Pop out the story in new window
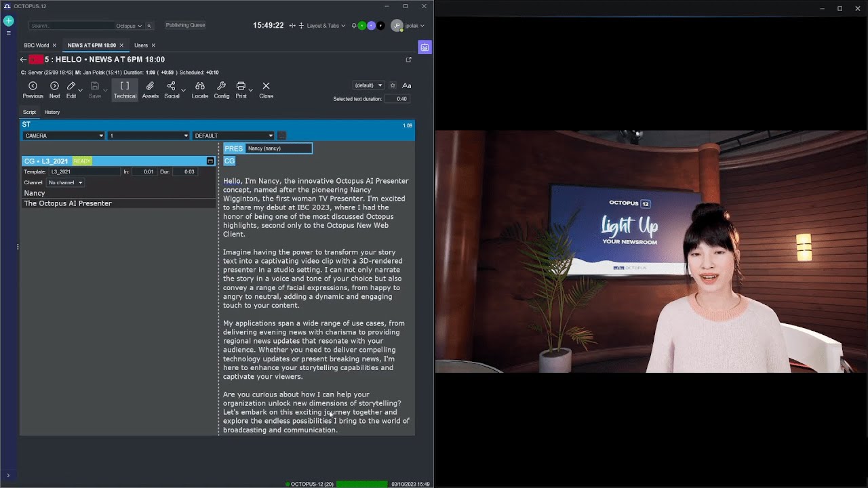The width and height of the screenshot is (868, 488). click(x=408, y=60)
